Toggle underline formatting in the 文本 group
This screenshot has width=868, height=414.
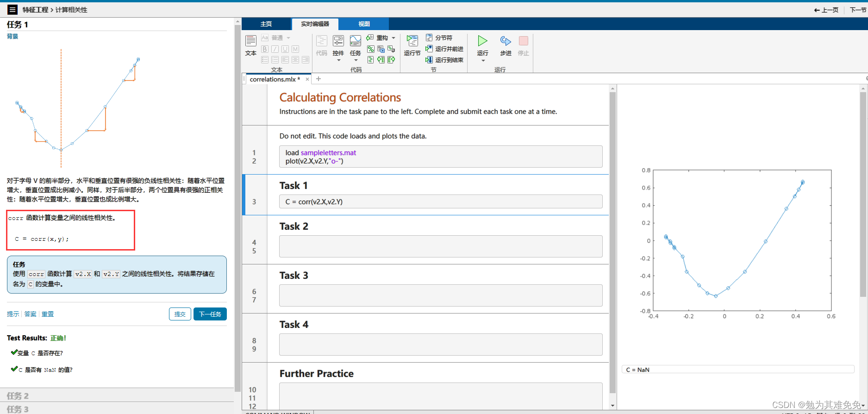285,49
